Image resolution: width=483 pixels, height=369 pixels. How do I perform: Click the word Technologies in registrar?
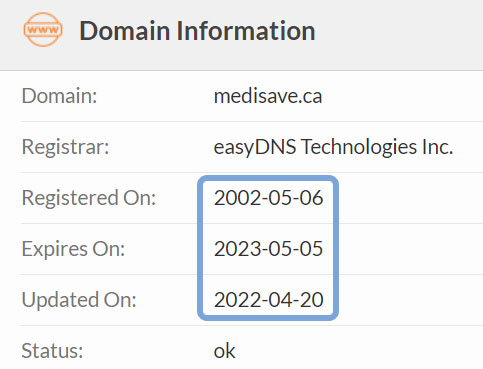tap(359, 147)
